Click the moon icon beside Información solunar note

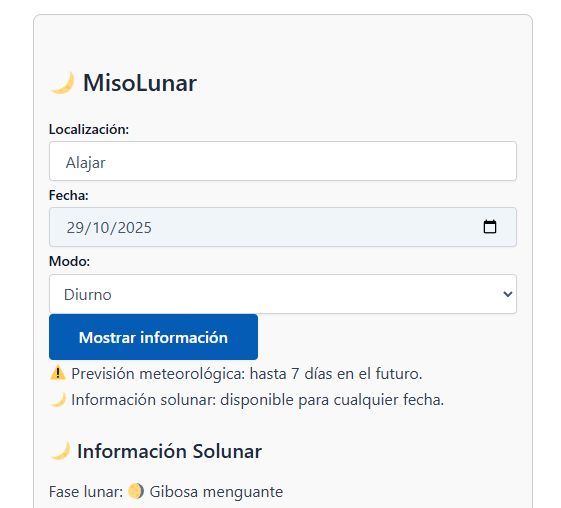coord(58,400)
